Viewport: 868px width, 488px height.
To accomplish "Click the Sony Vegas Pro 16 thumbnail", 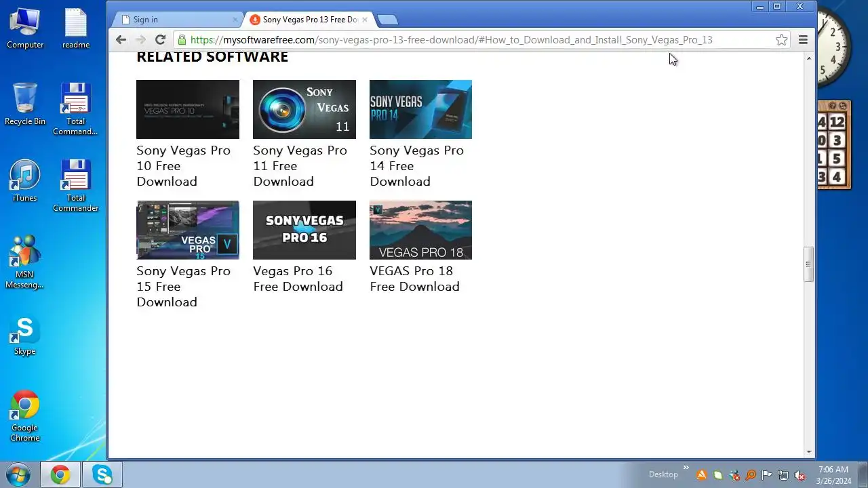I will tap(304, 230).
